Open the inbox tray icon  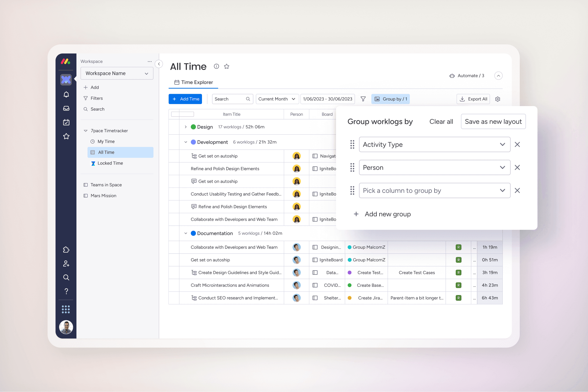(66, 108)
